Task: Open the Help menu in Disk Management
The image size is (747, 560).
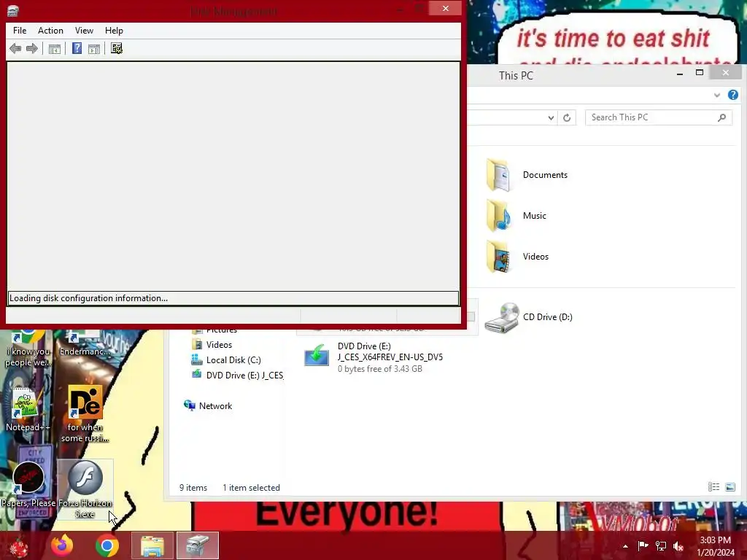Action: click(114, 31)
